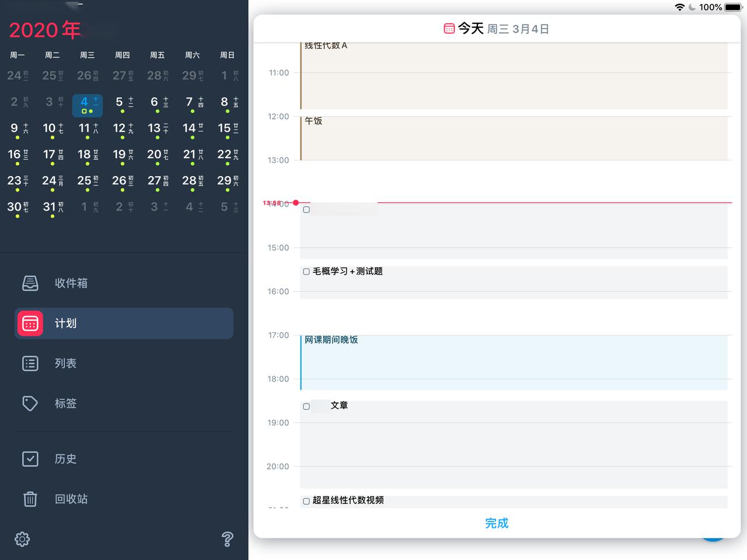
Task: Tap the 完成 button
Action: click(x=497, y=523)
